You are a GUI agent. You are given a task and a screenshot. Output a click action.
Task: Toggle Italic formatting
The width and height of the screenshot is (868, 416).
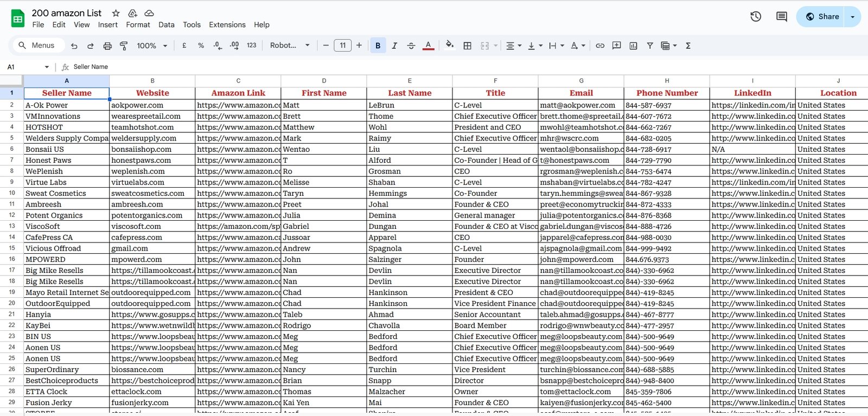click(394, 46)
